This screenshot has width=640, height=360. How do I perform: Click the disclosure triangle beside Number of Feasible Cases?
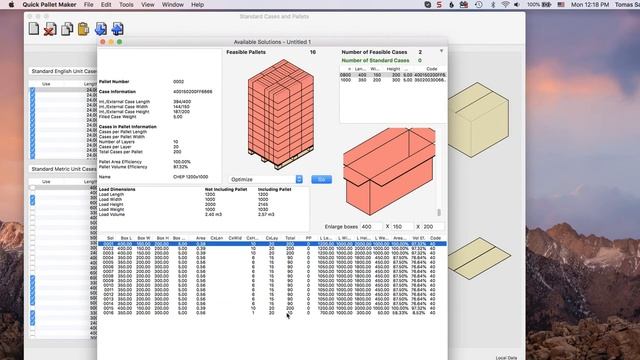click(441, 51)
